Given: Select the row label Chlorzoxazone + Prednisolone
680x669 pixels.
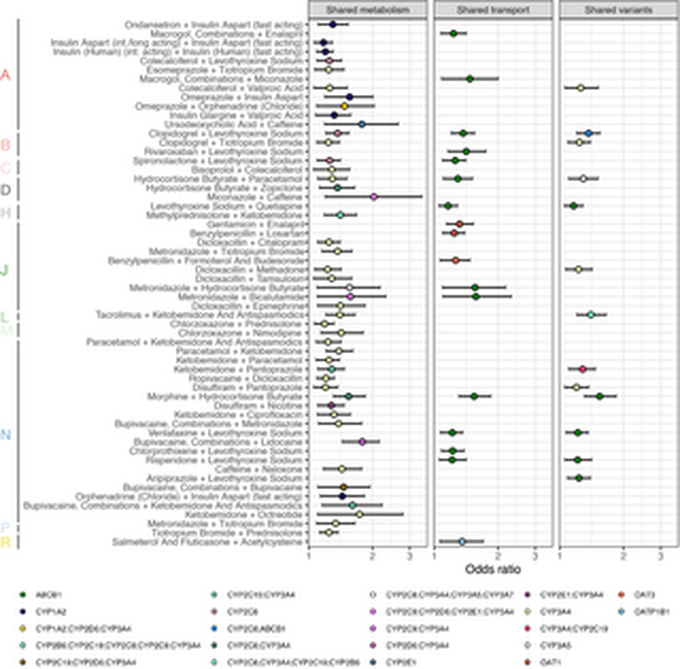Looking at the screenshot, I should [237, 324].
